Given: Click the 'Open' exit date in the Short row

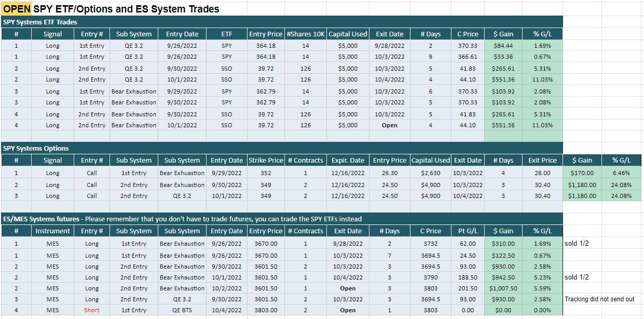Looking at the screenshot, I should [348, 310].
